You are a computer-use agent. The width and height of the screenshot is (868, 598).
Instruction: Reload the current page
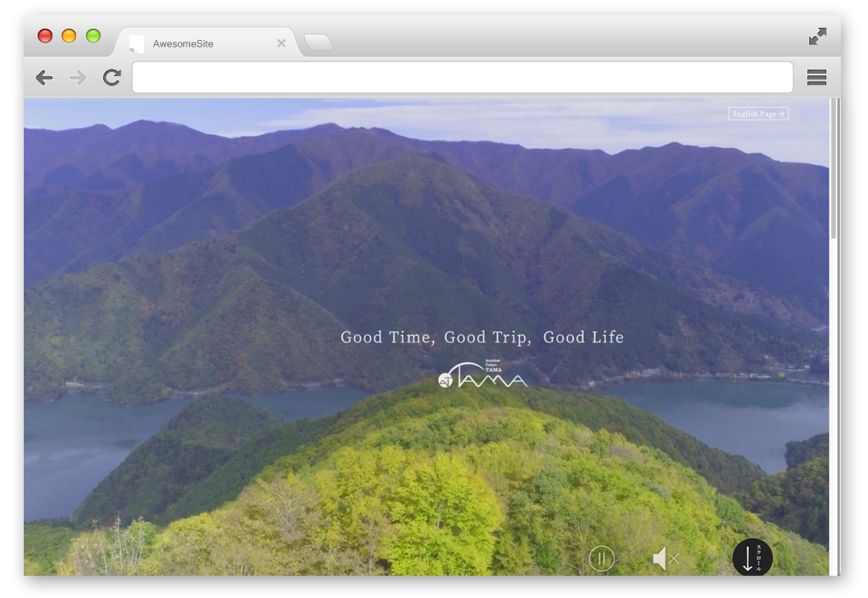pos(112,78)
